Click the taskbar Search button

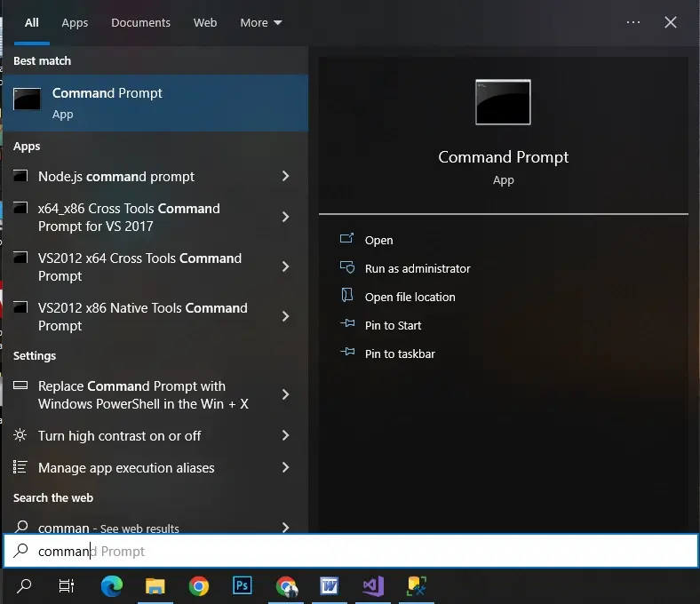click(x=24, y=585)
